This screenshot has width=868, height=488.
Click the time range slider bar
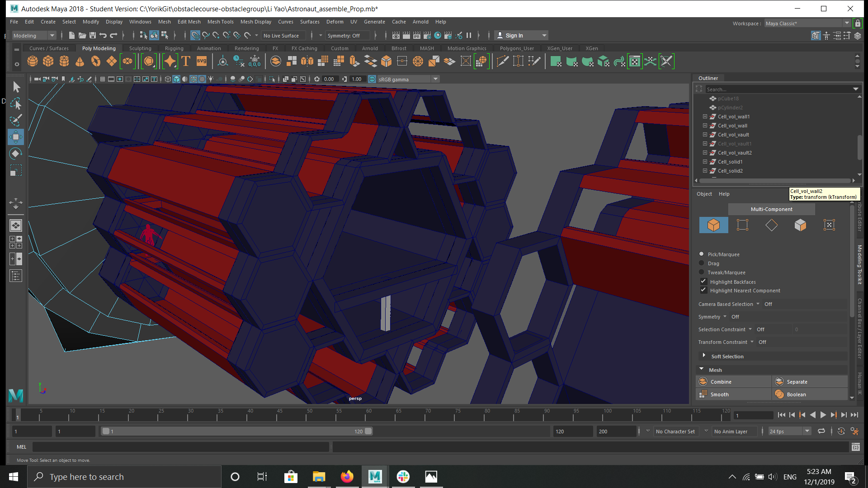[235, 432]
